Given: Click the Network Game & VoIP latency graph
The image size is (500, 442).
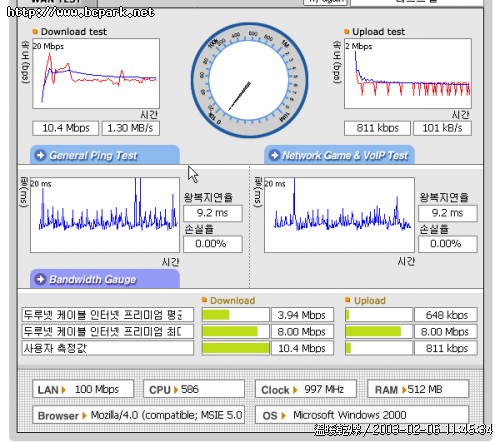Looking at the screenshot, I should [x=339, y=215].
